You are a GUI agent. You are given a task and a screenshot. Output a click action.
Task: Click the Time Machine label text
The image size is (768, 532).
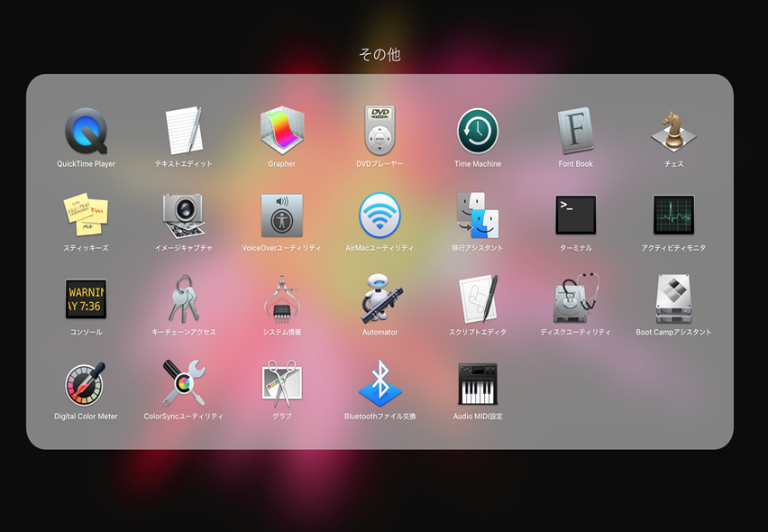(478, 164)
